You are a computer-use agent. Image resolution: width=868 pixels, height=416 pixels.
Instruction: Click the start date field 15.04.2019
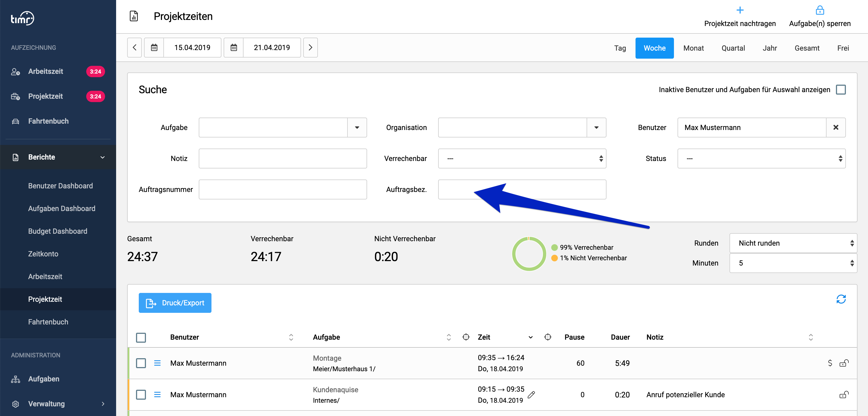point(192,48)
